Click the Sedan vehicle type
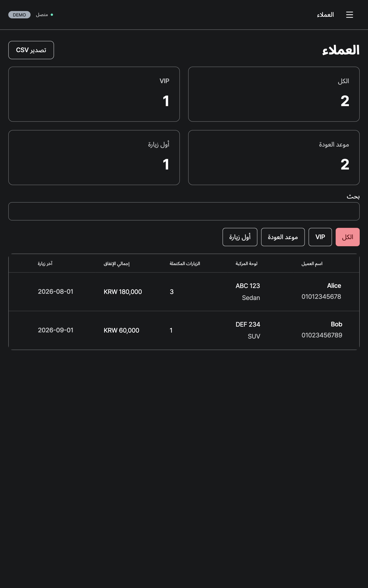The height and width of the screenshot is (588, 368). point(251,298)
